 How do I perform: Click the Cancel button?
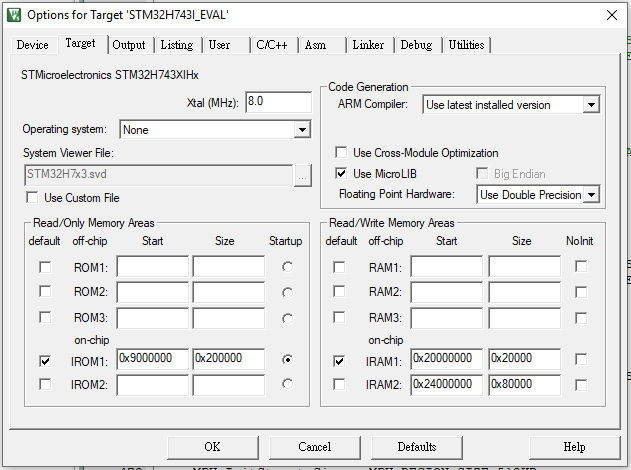[314, 447]
